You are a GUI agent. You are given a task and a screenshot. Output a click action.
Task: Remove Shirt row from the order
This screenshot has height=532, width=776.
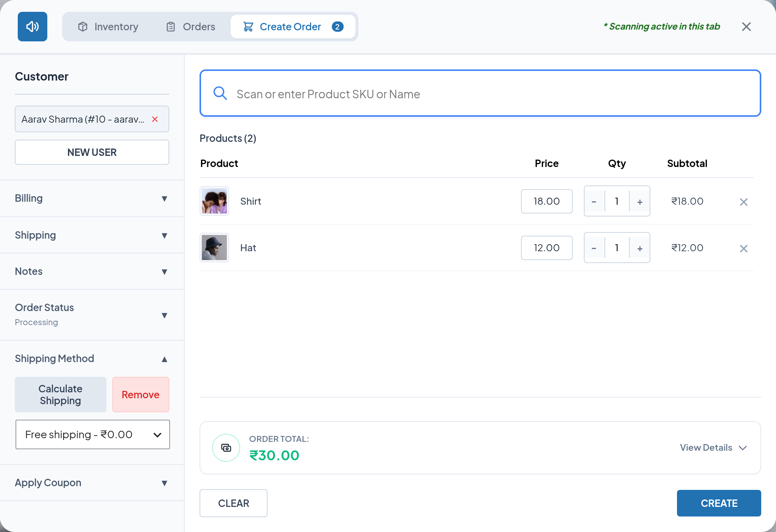[x=743, y=202]
